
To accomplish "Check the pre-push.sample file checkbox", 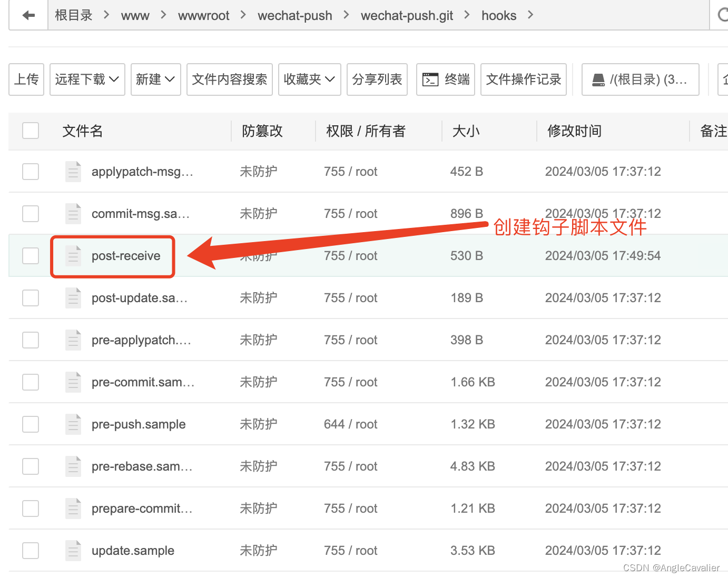I will click(31, 424).
